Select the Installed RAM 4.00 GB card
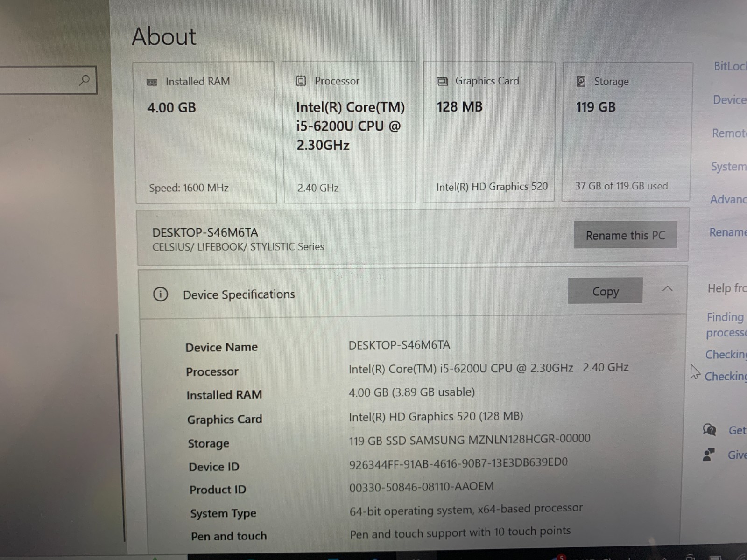 pyautogui.click(x=205, y=133)
